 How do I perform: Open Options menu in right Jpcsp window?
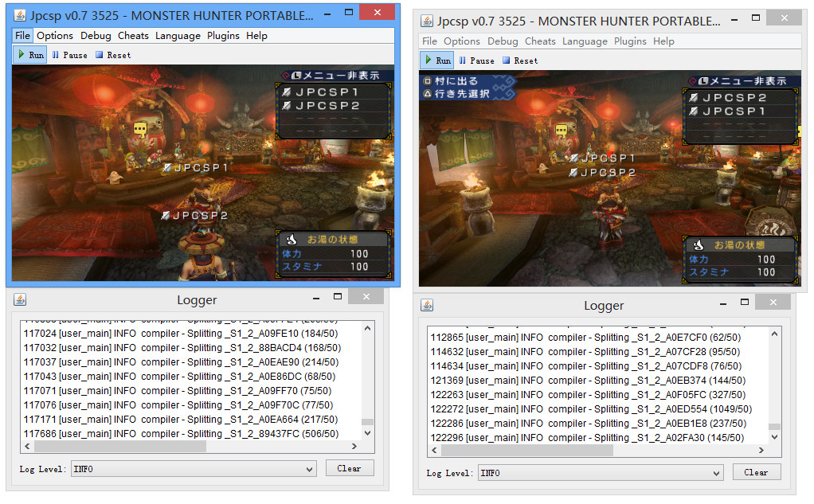(461, 41)
